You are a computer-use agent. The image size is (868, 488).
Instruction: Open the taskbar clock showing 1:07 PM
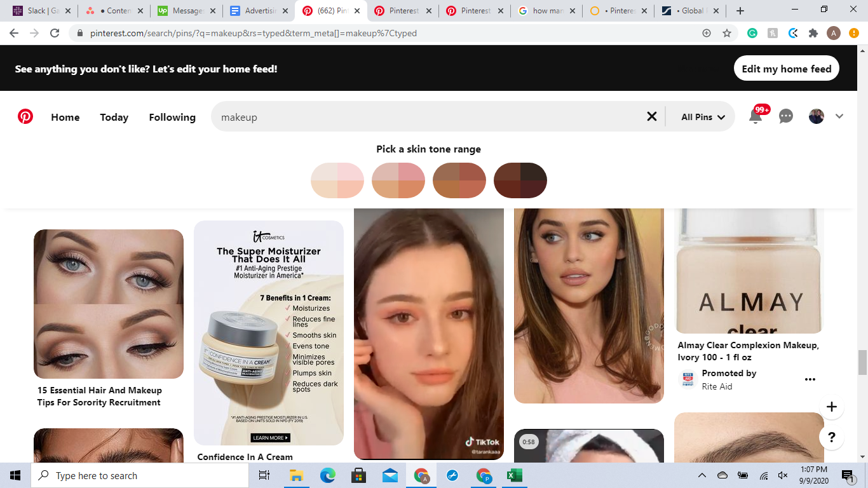click(x=812, y=475)
